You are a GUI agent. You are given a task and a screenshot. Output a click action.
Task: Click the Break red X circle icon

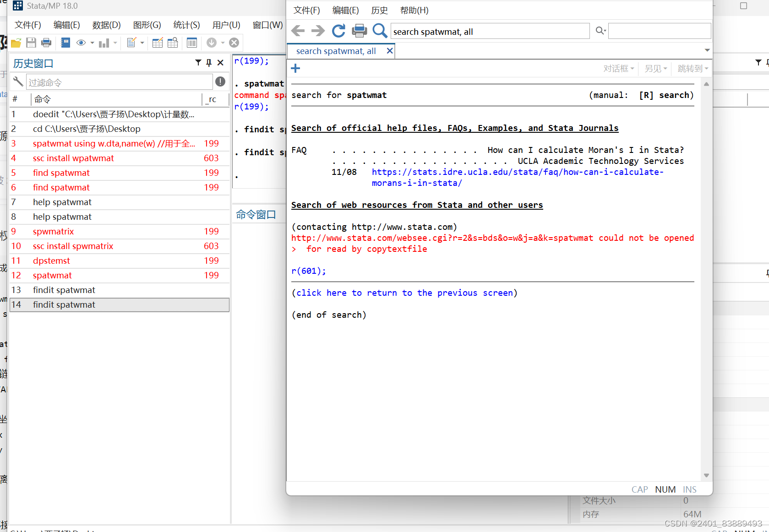234,43
